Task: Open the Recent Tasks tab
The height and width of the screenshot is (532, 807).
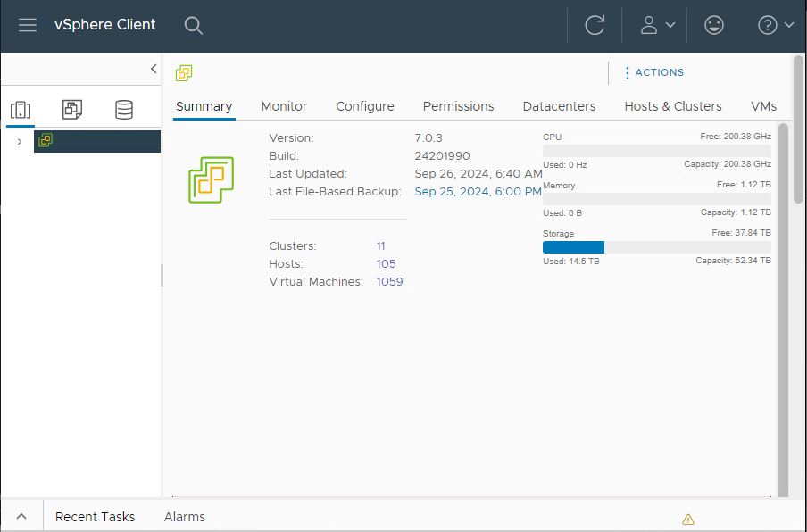Action: coord(96,517)
